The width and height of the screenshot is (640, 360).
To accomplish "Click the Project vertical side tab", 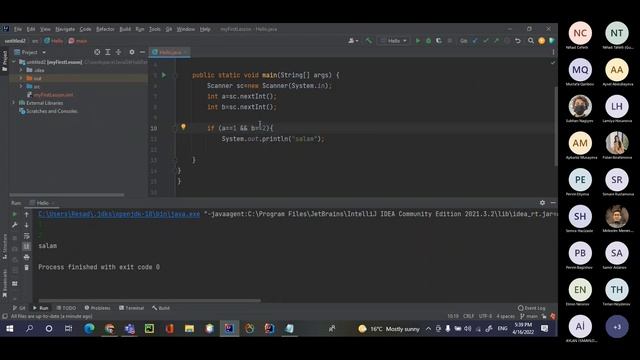I will (4, 61).
